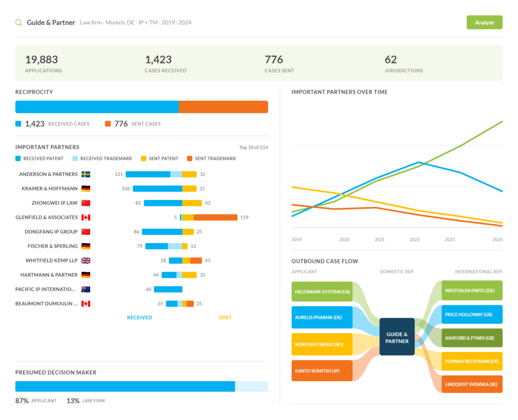Image resolution: width=518 pixels, height=420 pixels.
Task: Click the Nordvek Energi (NO) node
Action: (x=322, y=344)
